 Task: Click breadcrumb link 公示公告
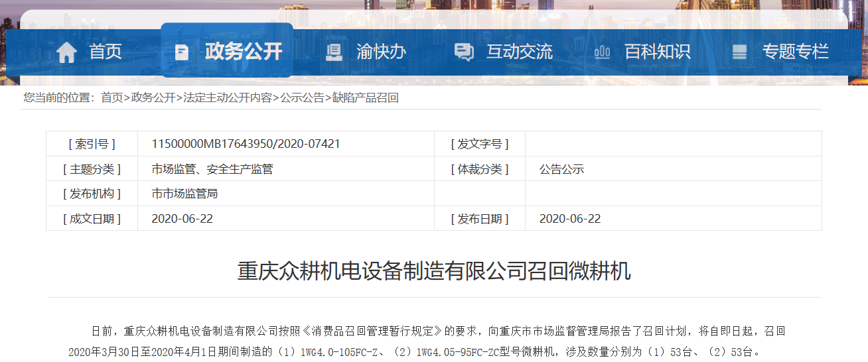(302, 98)
